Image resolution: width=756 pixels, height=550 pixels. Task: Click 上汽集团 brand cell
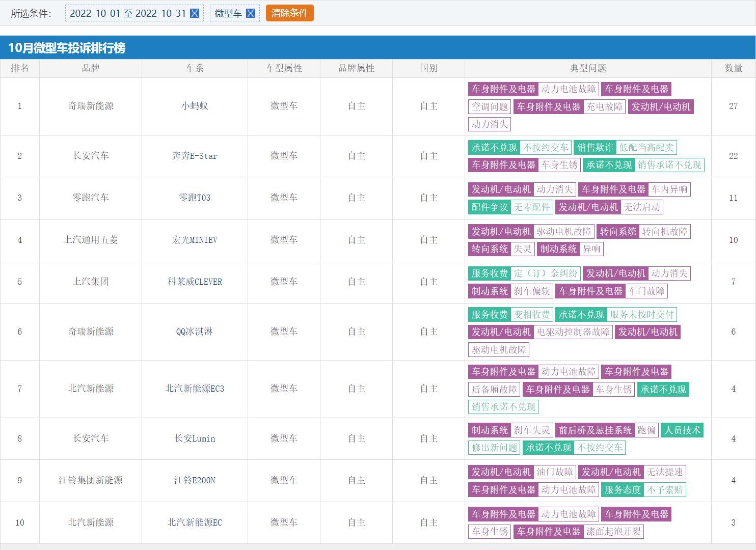click(x=91, y=282)
